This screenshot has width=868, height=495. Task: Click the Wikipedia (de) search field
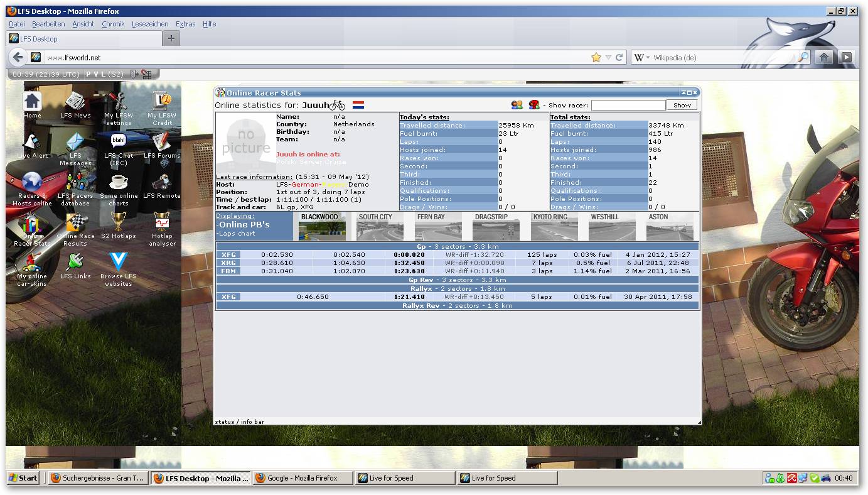[x=725, y=57]
